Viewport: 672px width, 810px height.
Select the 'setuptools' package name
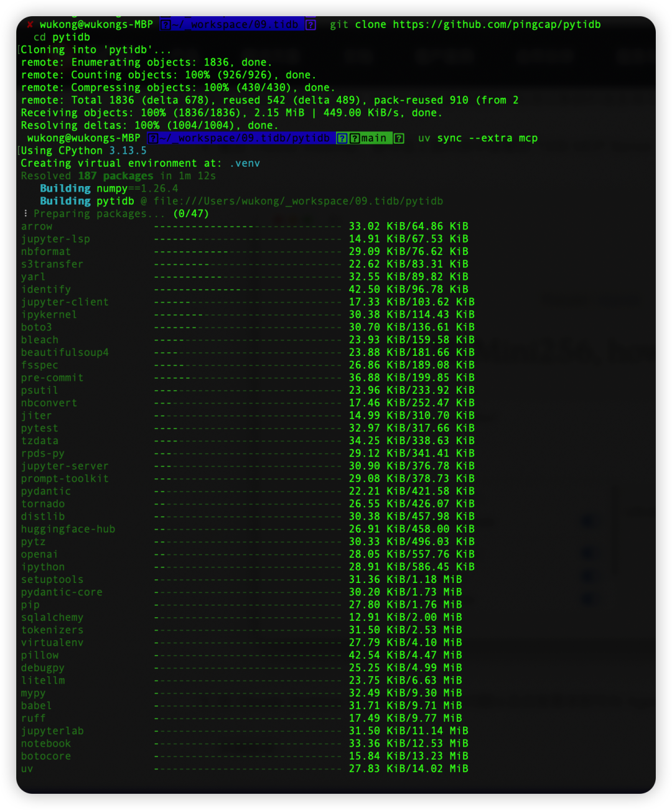coord(52,579)
